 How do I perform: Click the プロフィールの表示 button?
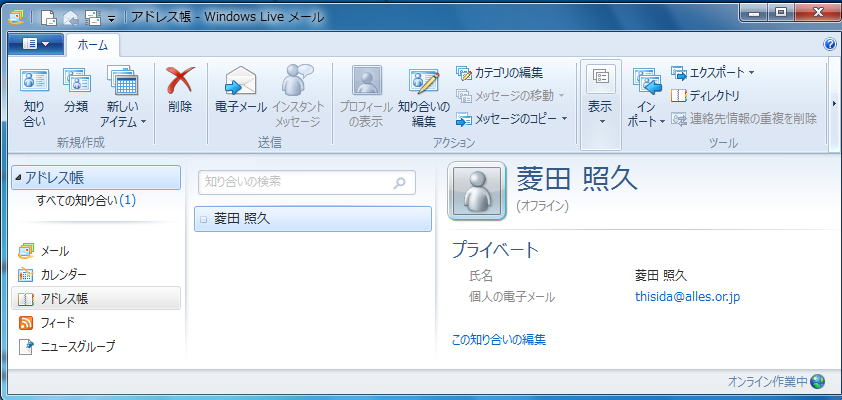[366, 99]
